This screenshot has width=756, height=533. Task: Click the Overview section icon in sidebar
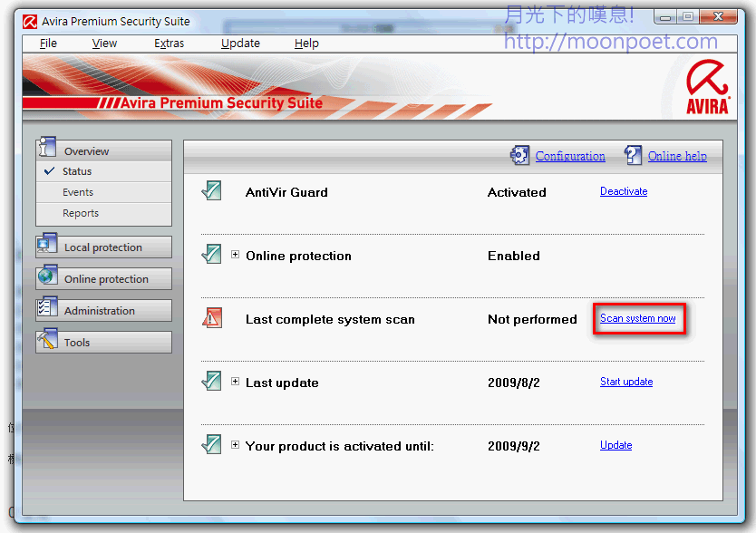47,149
